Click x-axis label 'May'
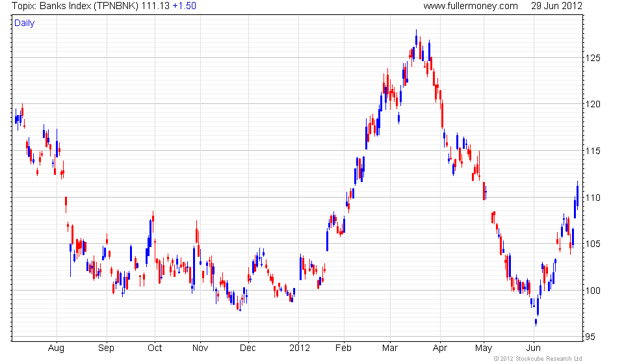The width and height of the screenshot is (637, 364). [484, 348]
